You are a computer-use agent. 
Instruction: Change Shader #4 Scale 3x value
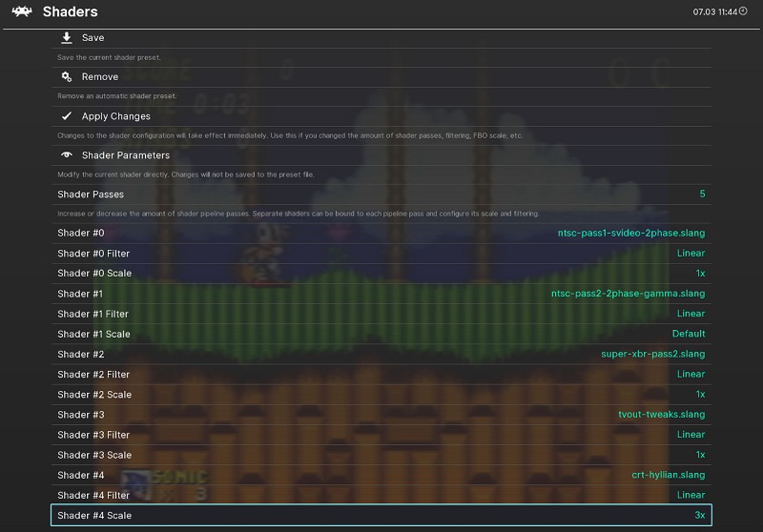pyautogui.click(x=699, y=515)
